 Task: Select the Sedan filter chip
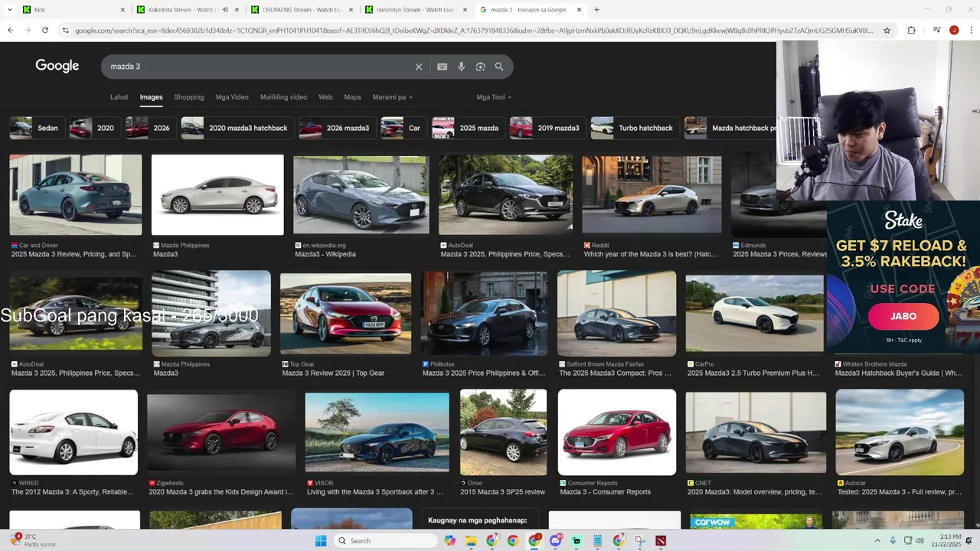(37, 128)
